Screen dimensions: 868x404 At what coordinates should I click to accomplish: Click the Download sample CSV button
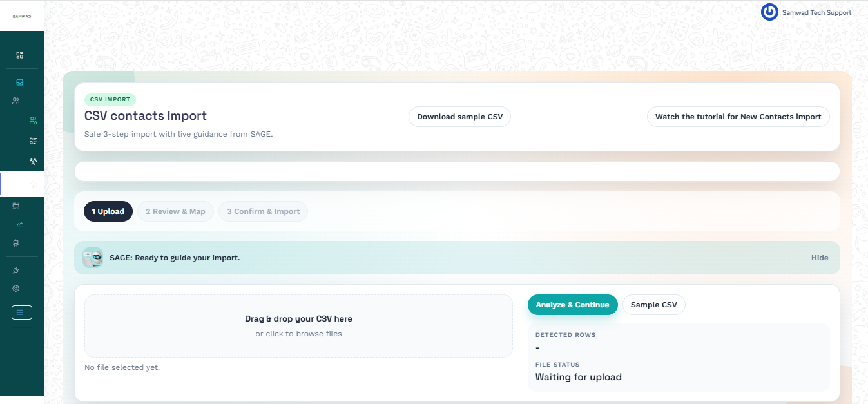tap(459, 117)
